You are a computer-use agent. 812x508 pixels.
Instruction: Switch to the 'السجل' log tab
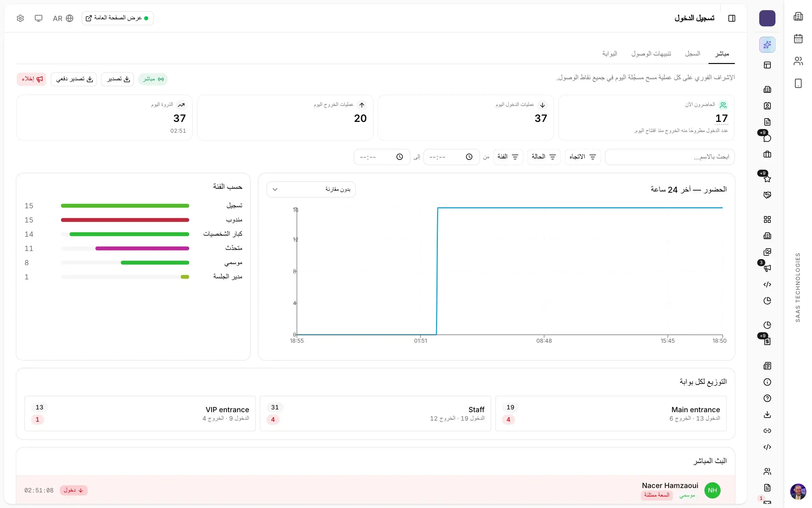pos(693,54)
